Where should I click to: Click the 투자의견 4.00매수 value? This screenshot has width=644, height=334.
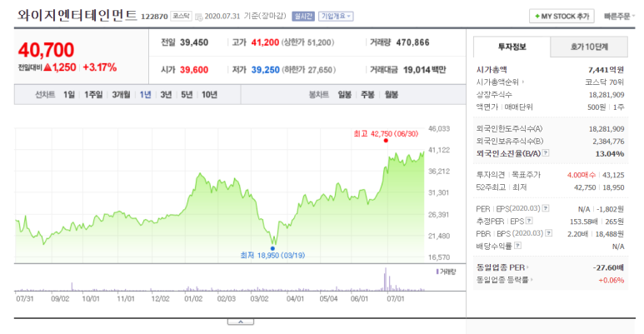tap(582, 175)
